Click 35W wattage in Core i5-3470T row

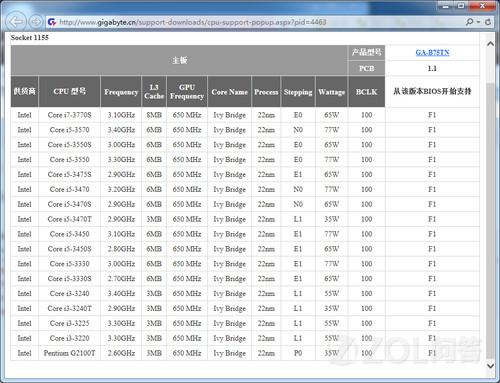[331, 219]
